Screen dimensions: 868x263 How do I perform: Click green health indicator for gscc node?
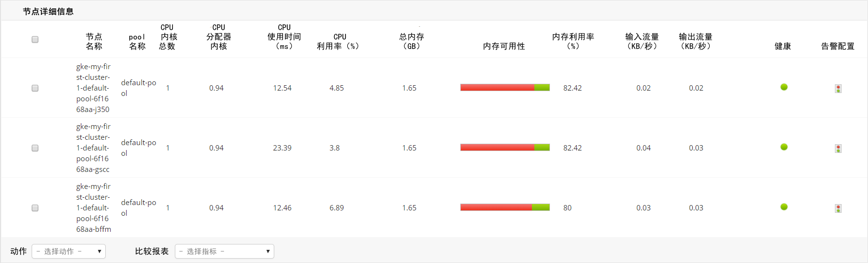pos(784,147)
